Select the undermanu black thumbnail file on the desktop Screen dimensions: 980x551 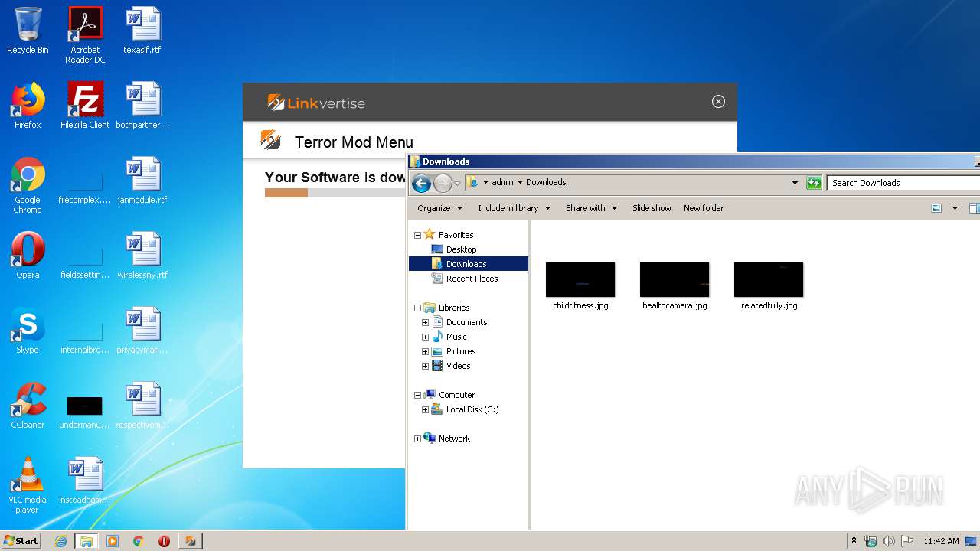pos(85,411)
